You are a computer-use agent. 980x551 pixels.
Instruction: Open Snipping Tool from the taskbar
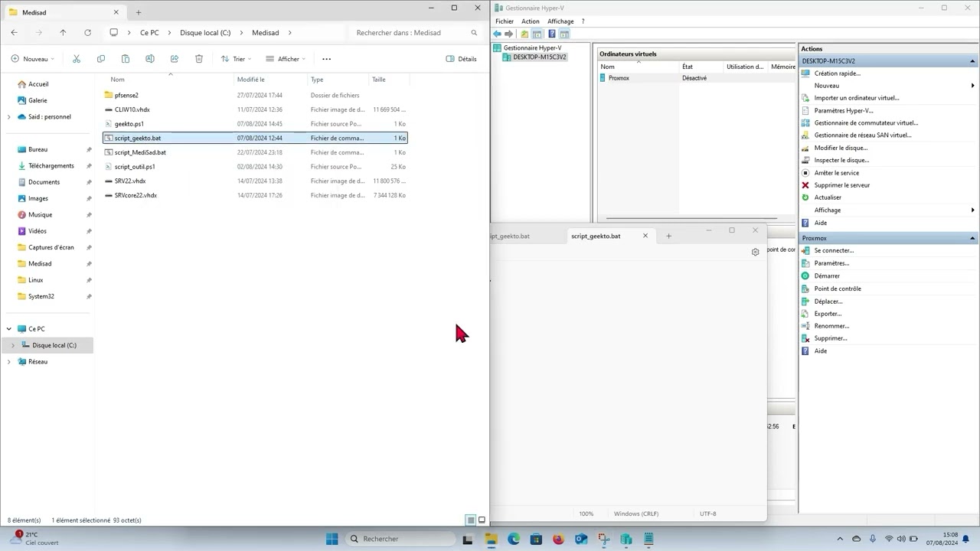point(604,540)
